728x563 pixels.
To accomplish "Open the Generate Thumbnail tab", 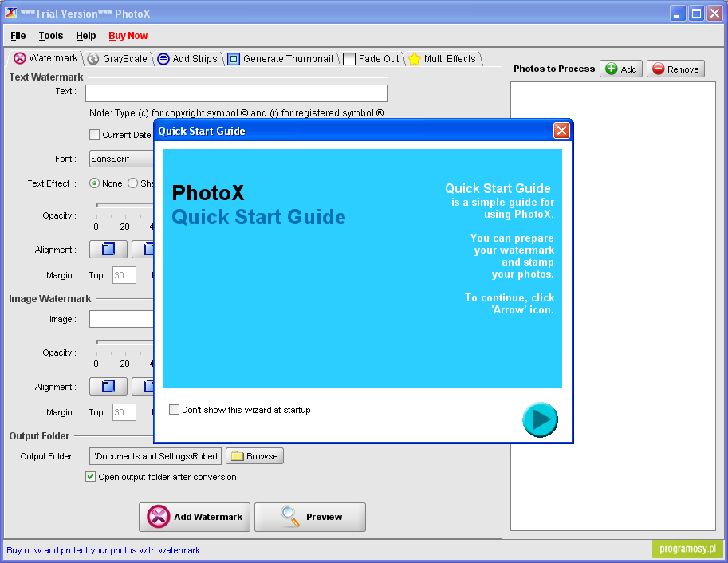I will click(x=281, y=58).
